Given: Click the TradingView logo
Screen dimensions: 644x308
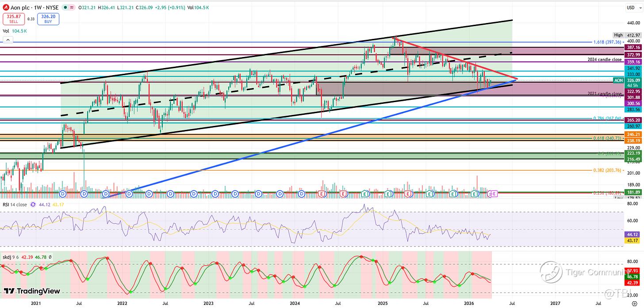Looking at the screenshot, I should [x=32, y=291].
